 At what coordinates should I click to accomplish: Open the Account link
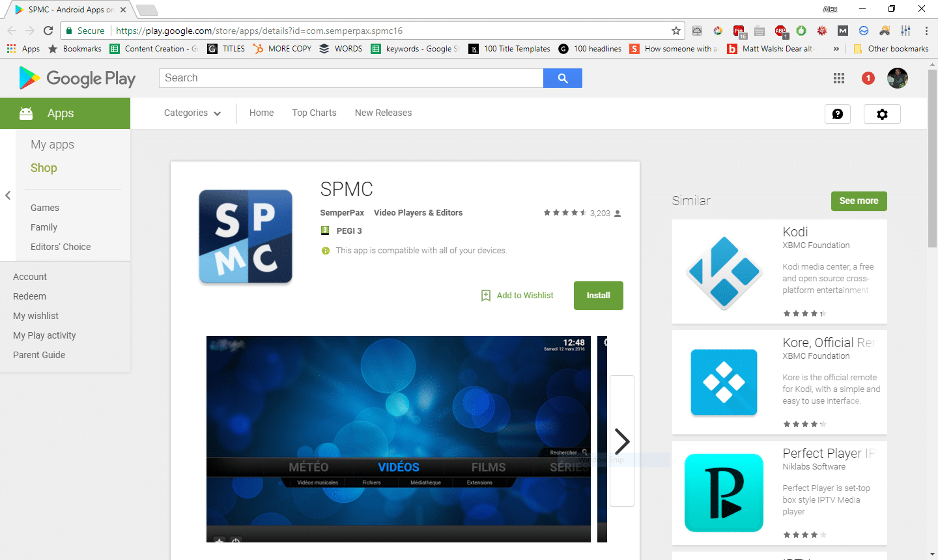pos(30,277)
